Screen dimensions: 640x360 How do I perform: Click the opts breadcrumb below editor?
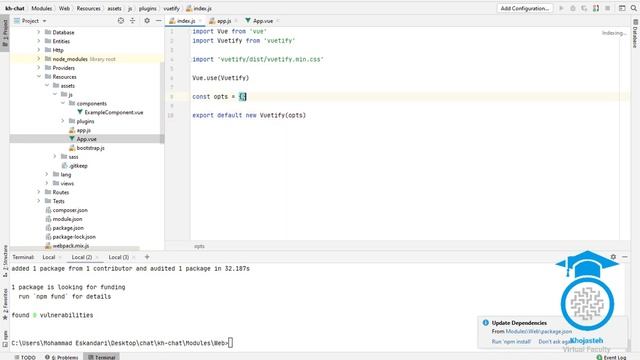(x=199, y=246)
